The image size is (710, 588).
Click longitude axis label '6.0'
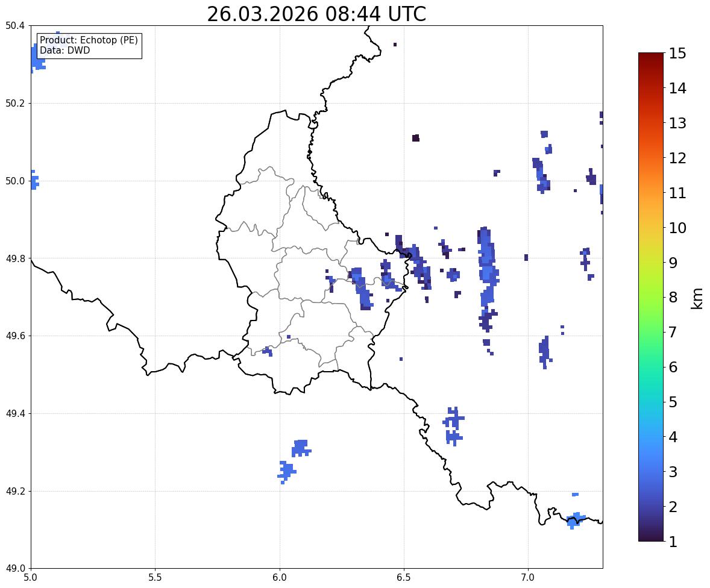click(280, 578)
